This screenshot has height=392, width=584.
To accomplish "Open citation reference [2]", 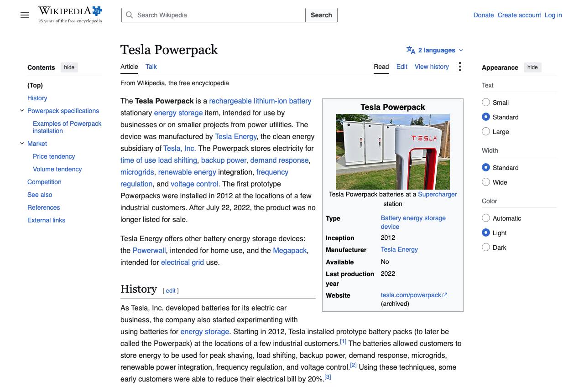I will [x=353, y=365].
